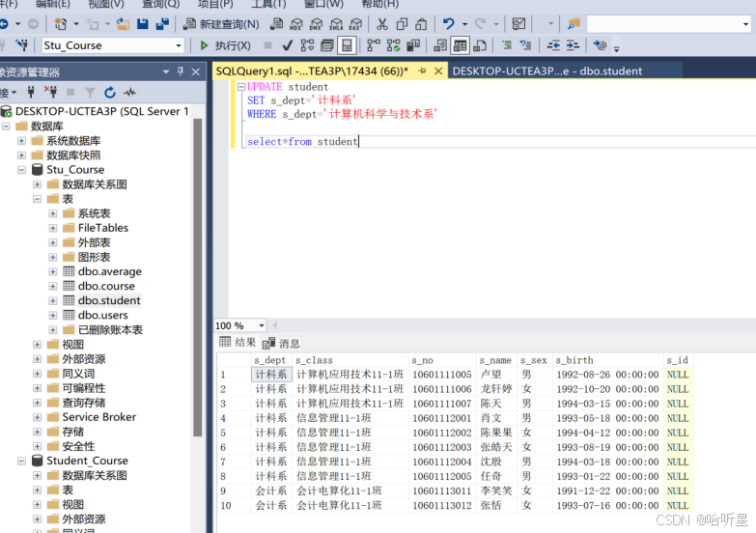Select the Service Broker folder
The image size is (756, 533).
[x=98, y=417]
